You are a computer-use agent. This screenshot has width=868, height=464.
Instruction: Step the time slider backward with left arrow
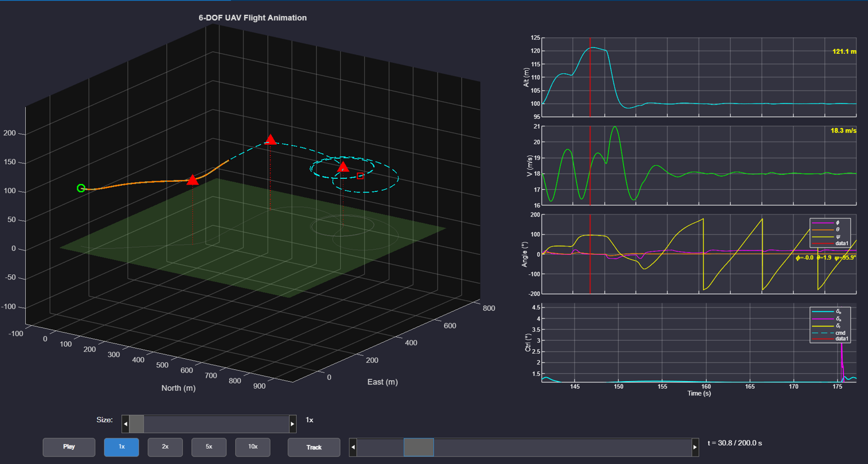(x=353, y=447)
